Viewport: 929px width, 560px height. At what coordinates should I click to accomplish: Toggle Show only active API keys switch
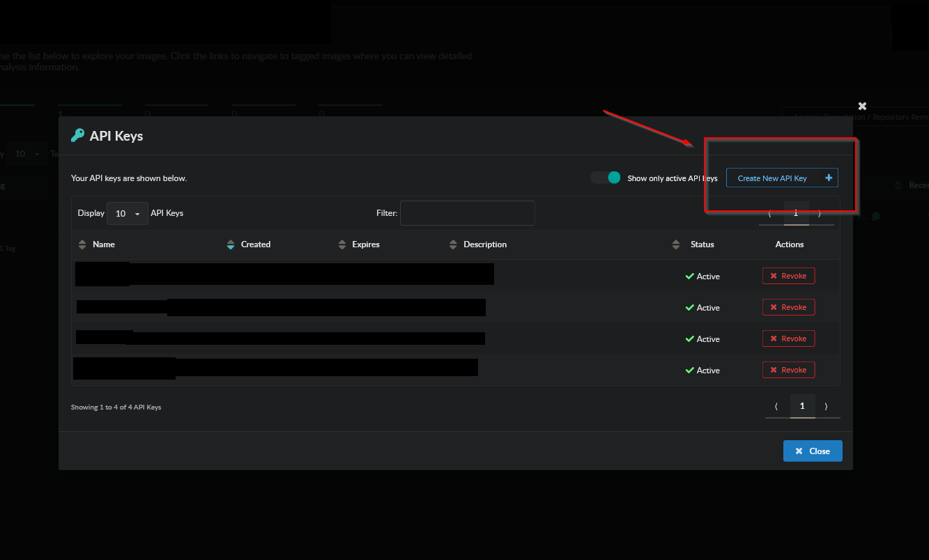(x=605, y=178)
